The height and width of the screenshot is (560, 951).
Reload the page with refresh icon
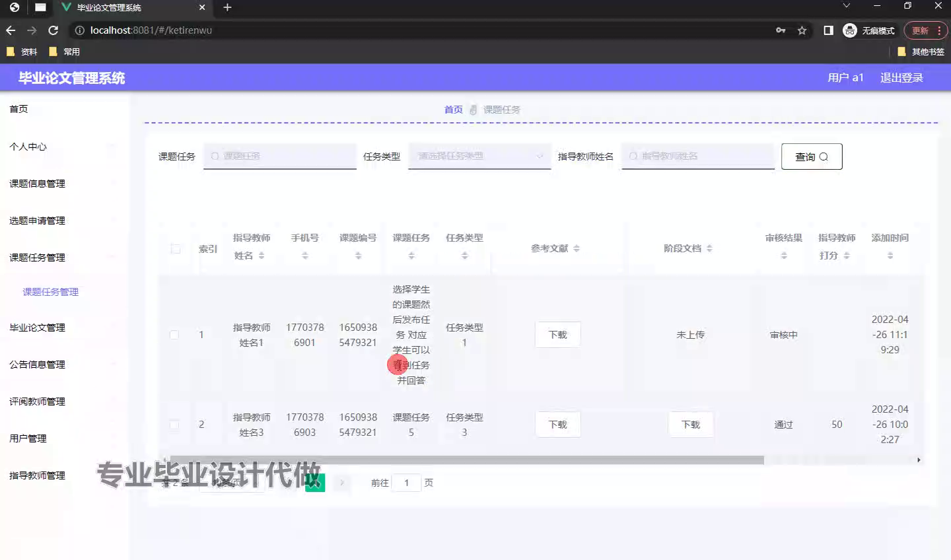53,30
